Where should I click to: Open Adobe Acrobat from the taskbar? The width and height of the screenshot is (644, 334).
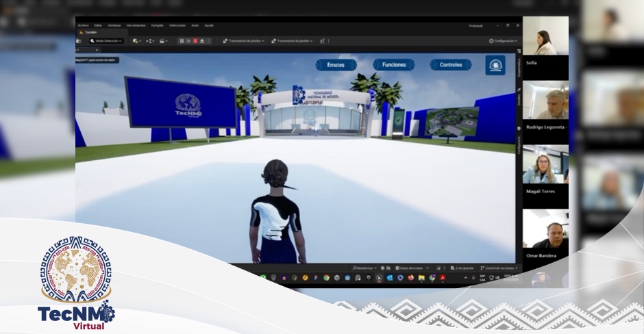click(443, 278)
